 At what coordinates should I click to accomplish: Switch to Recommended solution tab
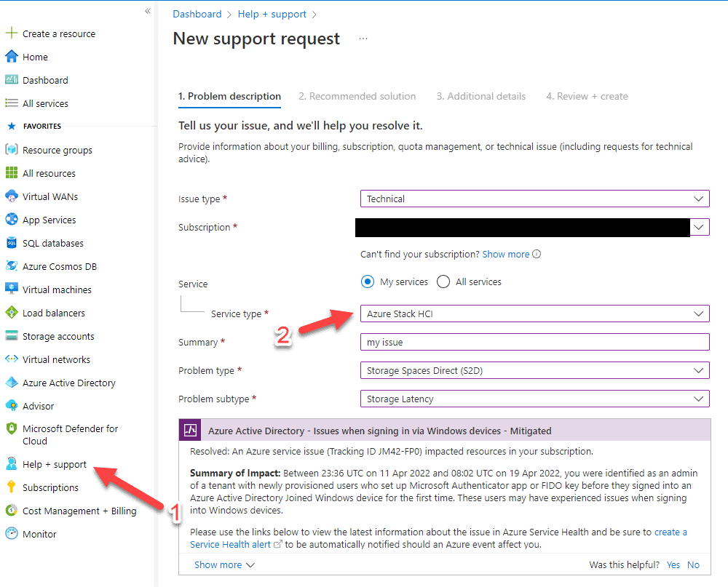point(357,96)
